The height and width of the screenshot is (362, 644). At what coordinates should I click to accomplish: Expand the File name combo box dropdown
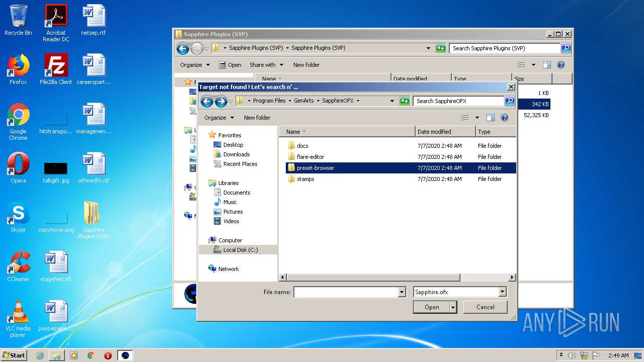[x=401, y=292]
